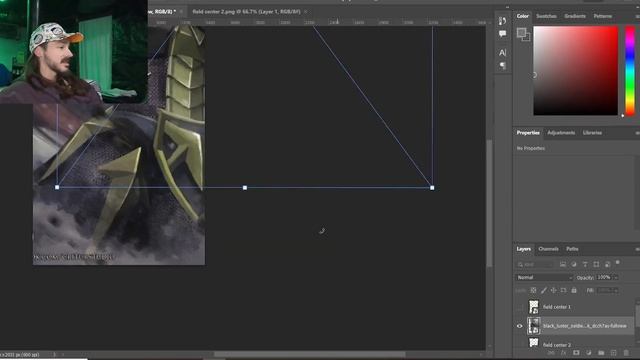The height and width of the screenshot is (360, 640).
Task: Toggle lock transparent pixels
Action: 533,290
